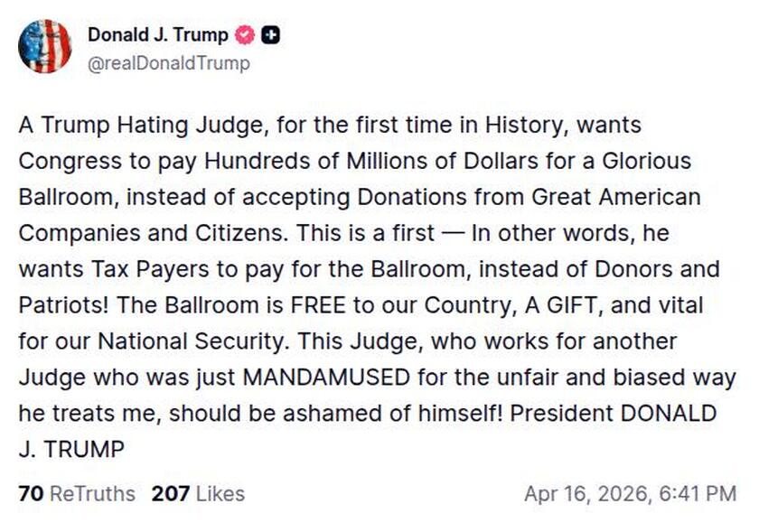Viewport: 759px width, 532px height.
Task: Click the J. TRUMP signature line
Action: pyautogui.click(x=70, y=450)
